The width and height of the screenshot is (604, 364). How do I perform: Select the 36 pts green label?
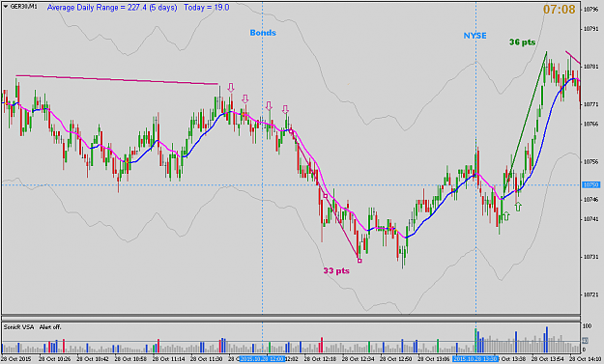pyautogui.click(x=522, y=42)
